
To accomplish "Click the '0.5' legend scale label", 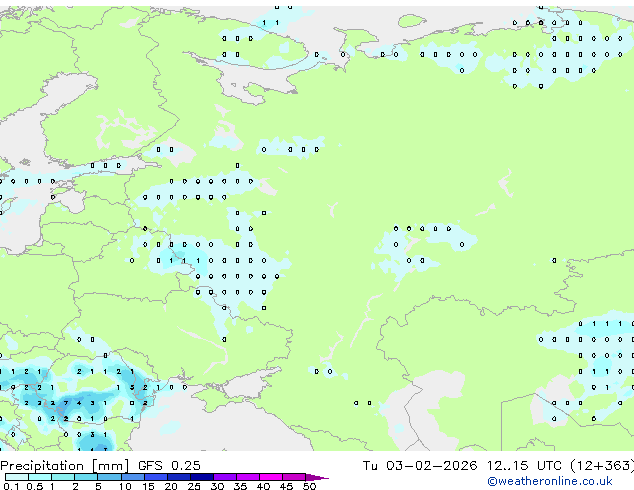I will click(x=34, y=486).
